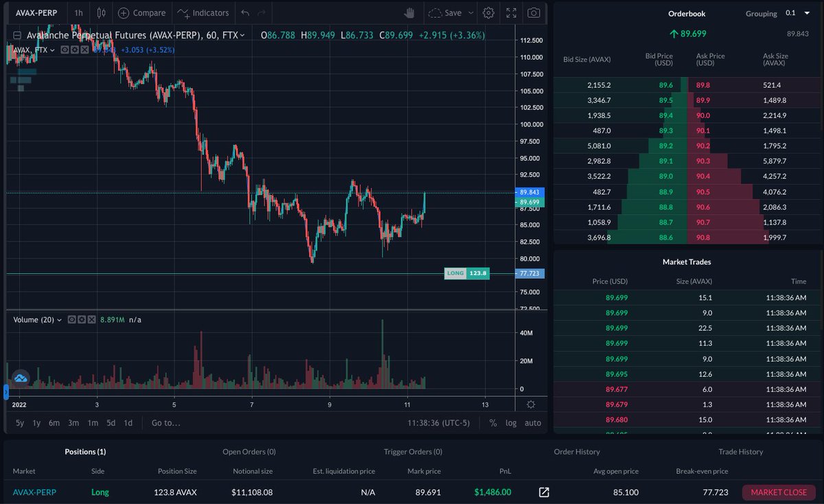The height and width of the screenshot is (504, 824).
Task: Select the Positions (1) tab
Action: [x=85, y=452]
